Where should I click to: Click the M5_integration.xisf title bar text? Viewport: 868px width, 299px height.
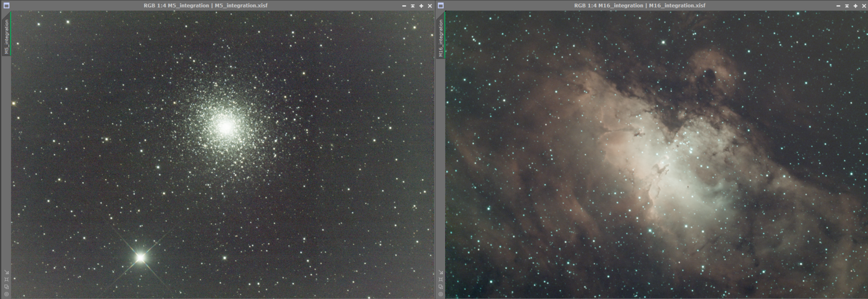tap(205, 5)
